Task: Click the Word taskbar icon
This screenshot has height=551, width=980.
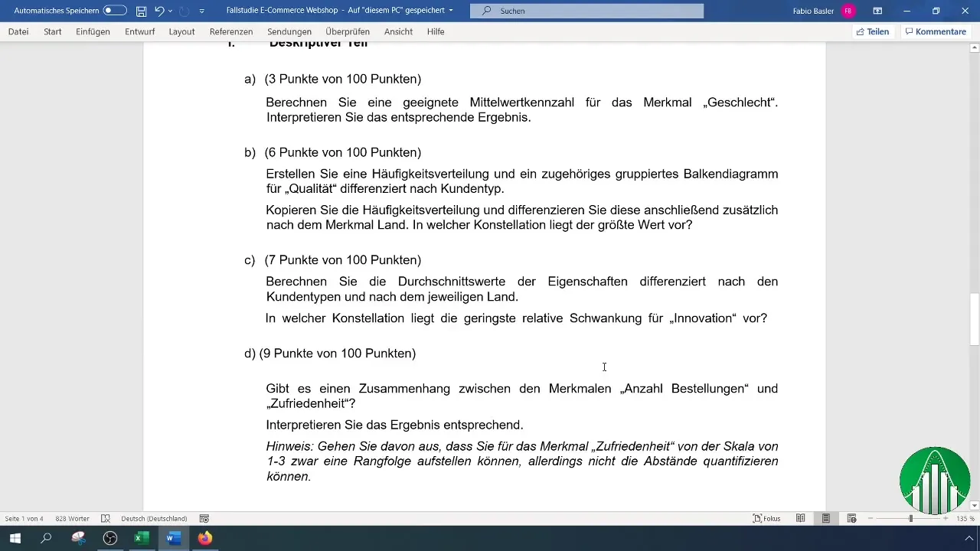Action: click(x=174, y=538)
